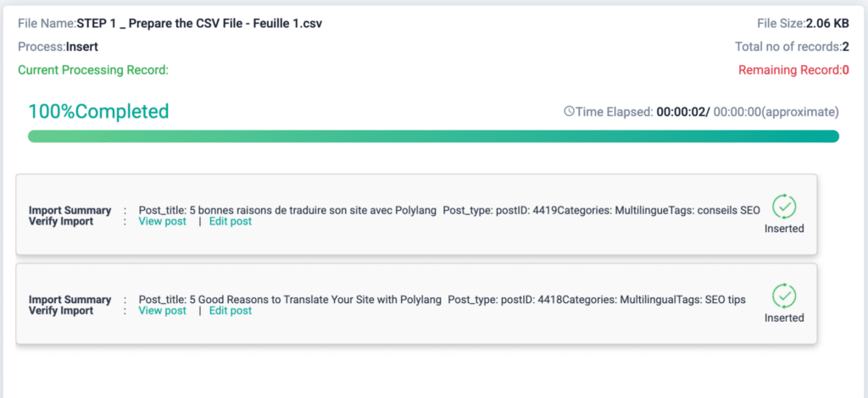Click the Inserted checkmark icon for post 4419

click(x=784, y=207)
